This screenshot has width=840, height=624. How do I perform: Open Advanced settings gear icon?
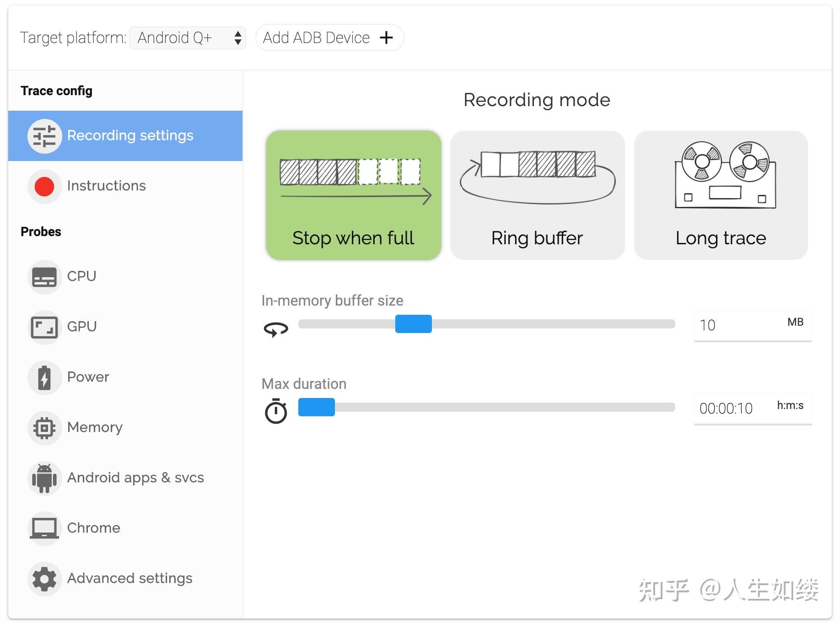pos(44,579)
